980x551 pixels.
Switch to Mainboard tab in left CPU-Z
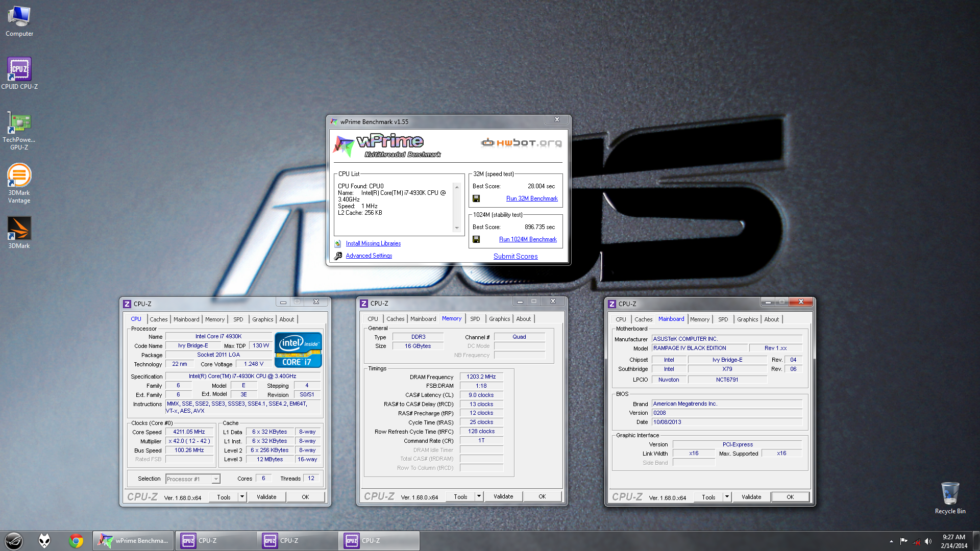(186, 319)
